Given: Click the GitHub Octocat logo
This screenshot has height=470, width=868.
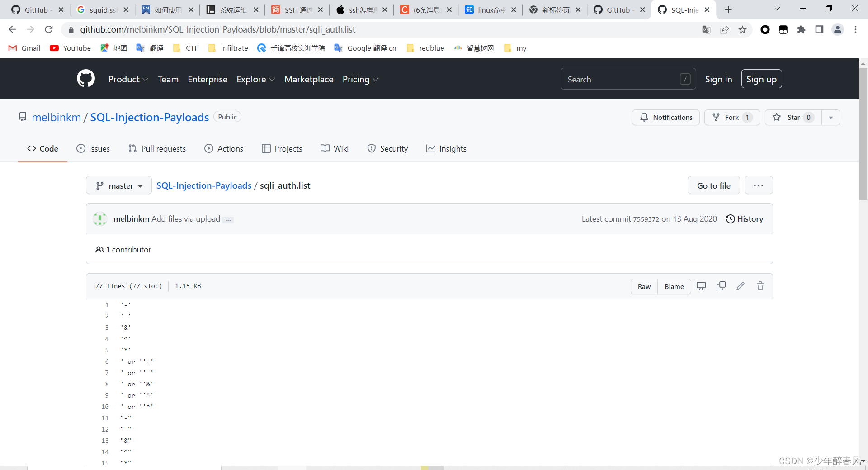Looking at the screenshot, I should pyautogui.click(x=86, y=79).
